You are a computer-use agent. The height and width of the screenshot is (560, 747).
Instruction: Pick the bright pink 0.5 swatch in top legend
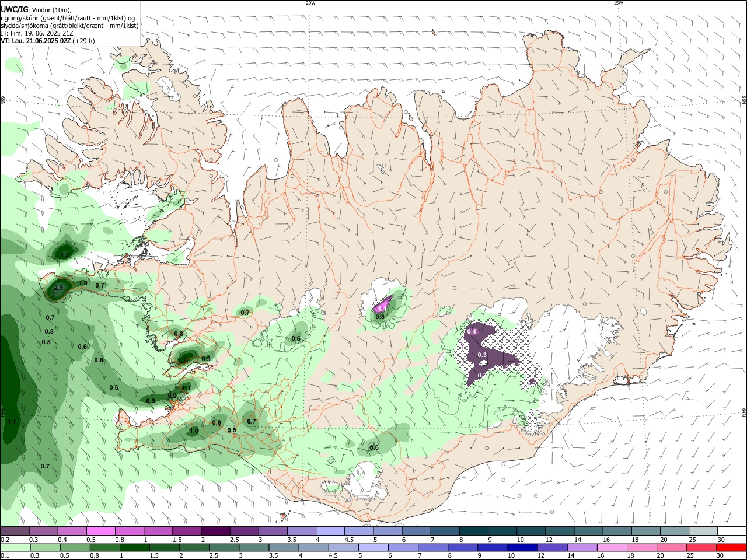click(100, 531)
